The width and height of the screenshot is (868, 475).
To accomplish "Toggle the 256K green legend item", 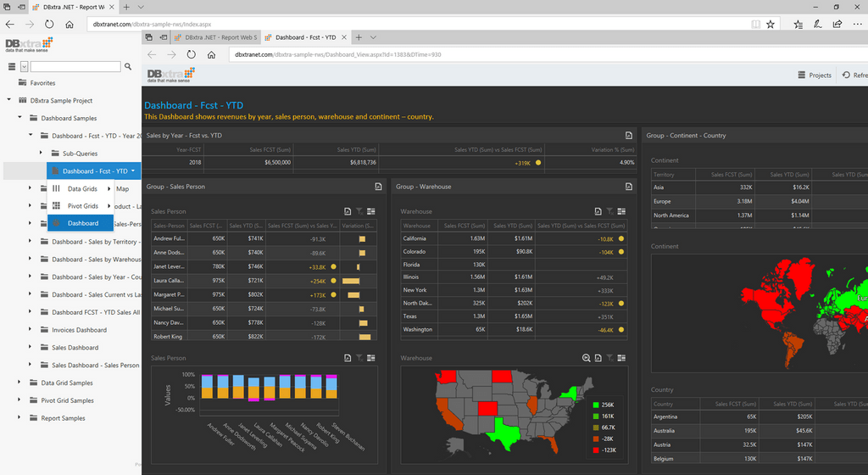I will [604, 405].
